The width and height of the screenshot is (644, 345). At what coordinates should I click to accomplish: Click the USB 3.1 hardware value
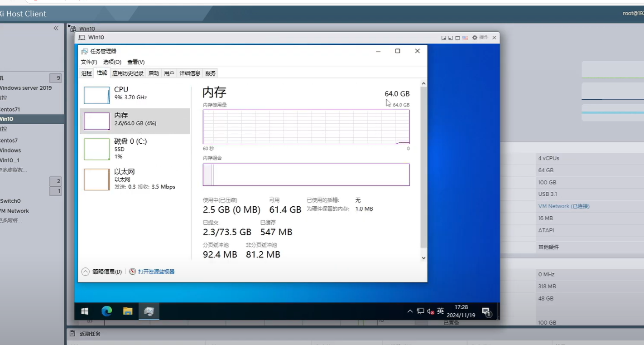click(x=548, y=194)
